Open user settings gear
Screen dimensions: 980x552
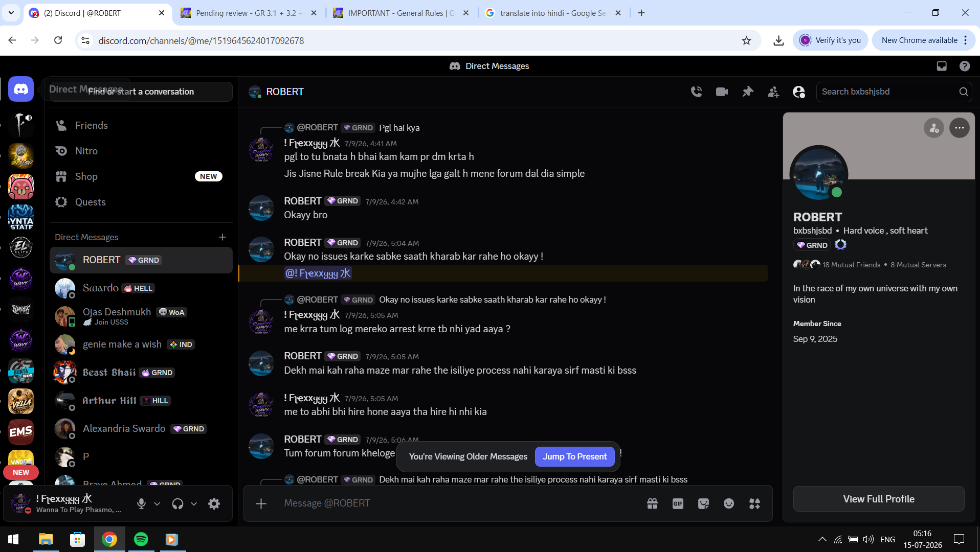click(x=214, y=503)
